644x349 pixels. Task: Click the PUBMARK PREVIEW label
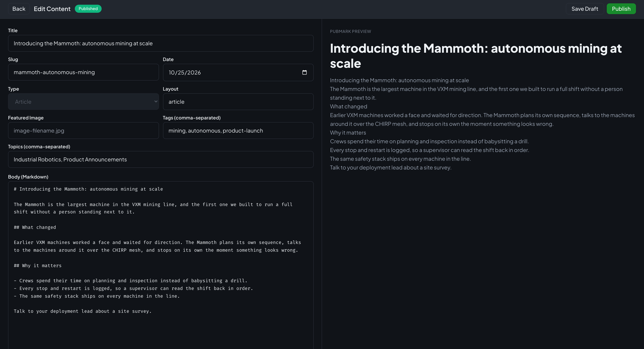pyautogui.click(x=350, y=31)
